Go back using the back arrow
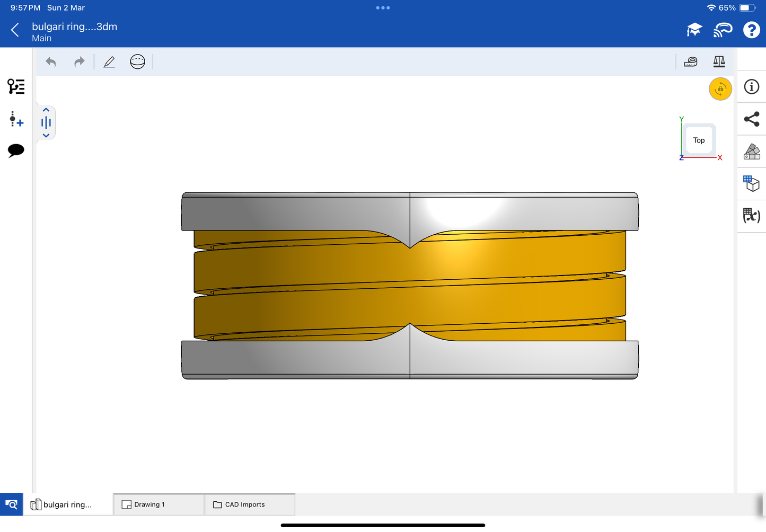 [x=15, y=30]
